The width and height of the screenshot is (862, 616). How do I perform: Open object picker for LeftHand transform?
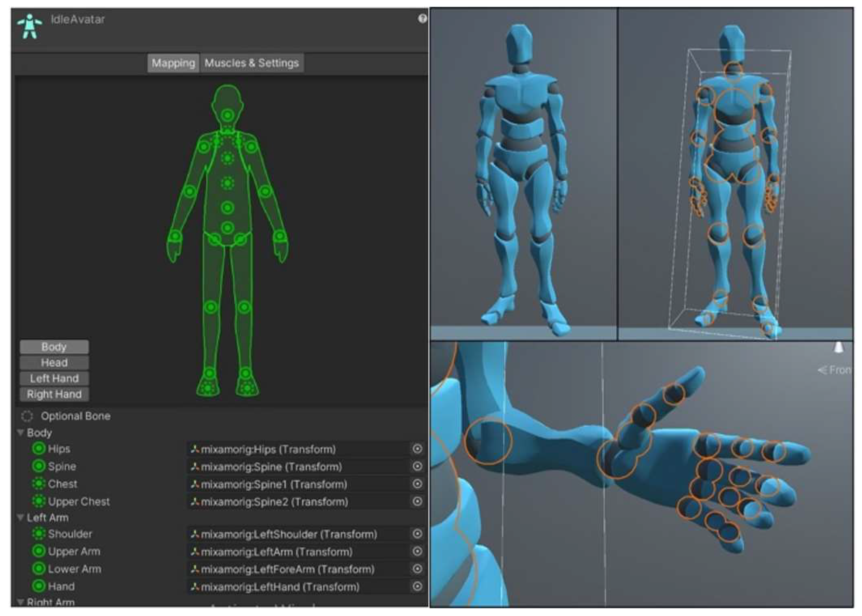pyautogui.click(x=417, y=587)
